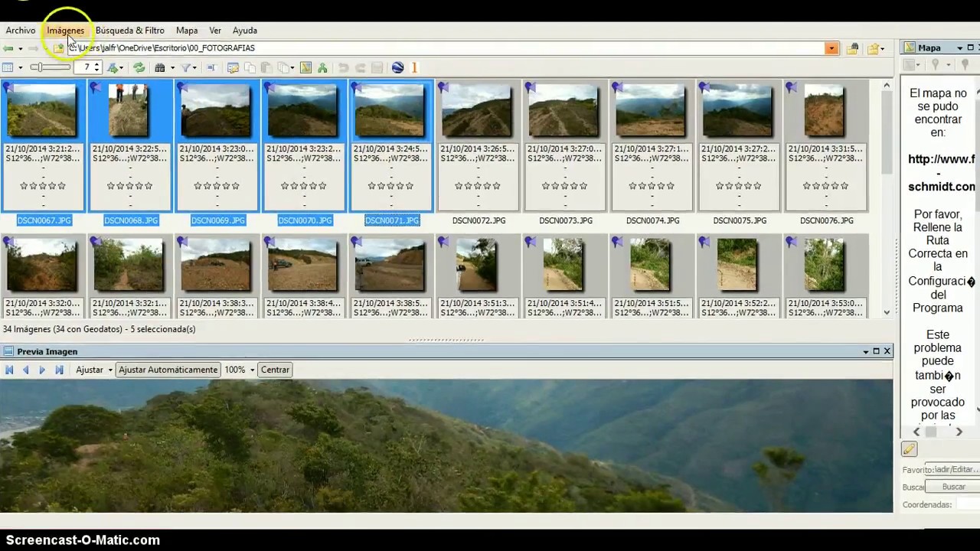Go back with the green arrow

[8, 48]
